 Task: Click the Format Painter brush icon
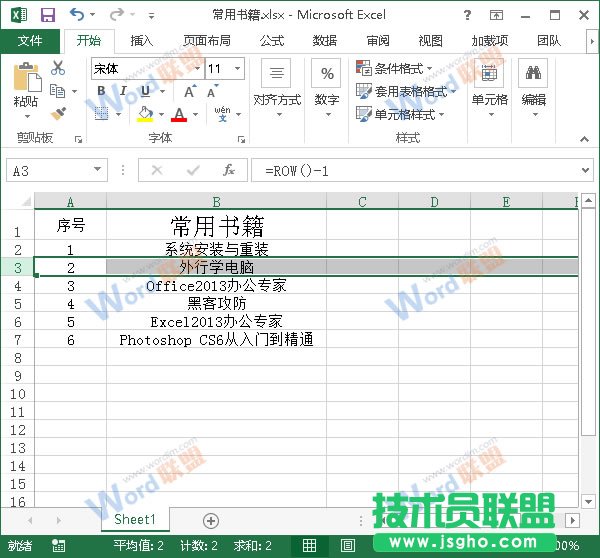click(58, 114)
